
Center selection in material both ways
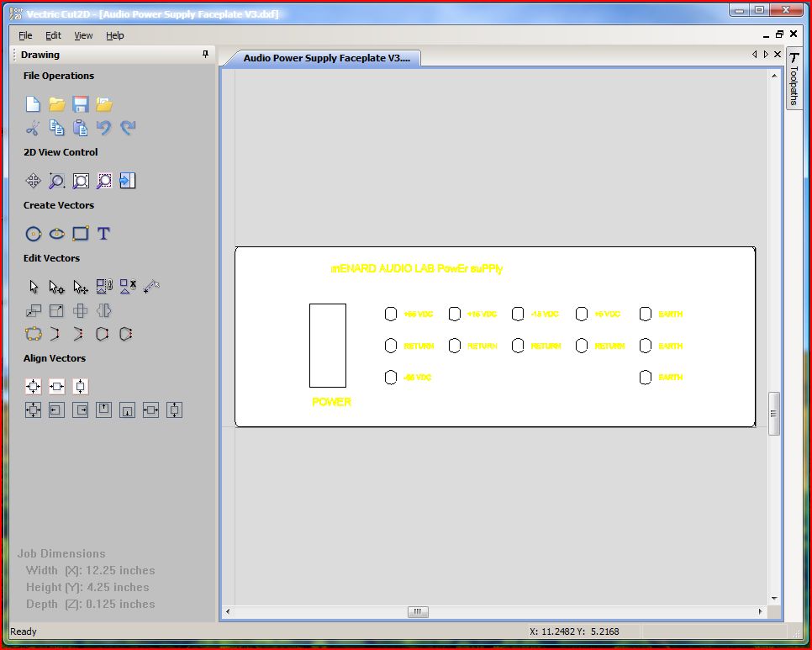[x=33, y=386]
